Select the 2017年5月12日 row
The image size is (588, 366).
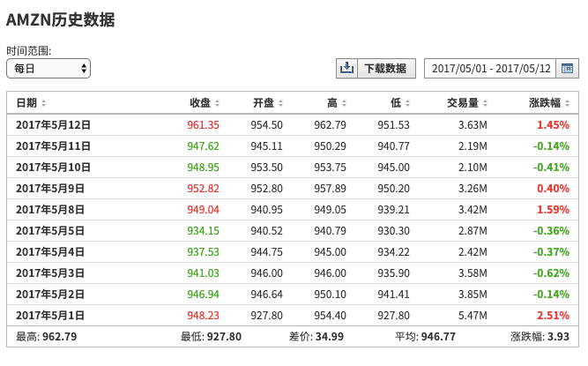(x=293, y=125)
